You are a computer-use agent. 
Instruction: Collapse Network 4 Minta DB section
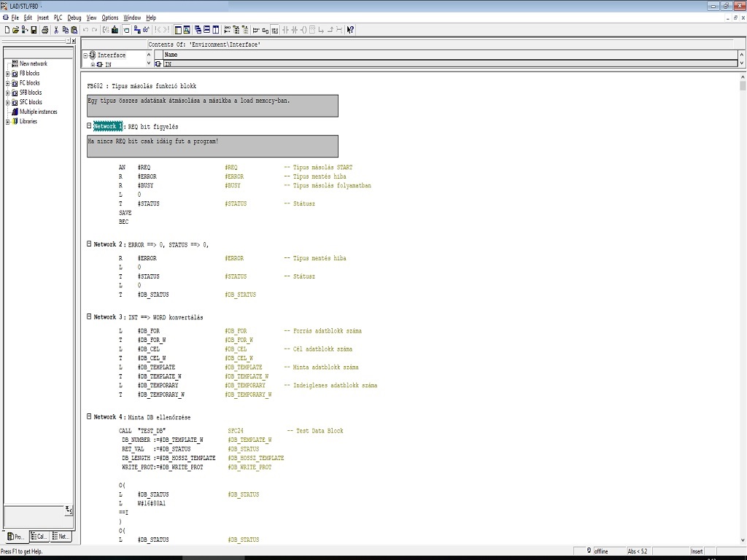click(x=89, y=416)
